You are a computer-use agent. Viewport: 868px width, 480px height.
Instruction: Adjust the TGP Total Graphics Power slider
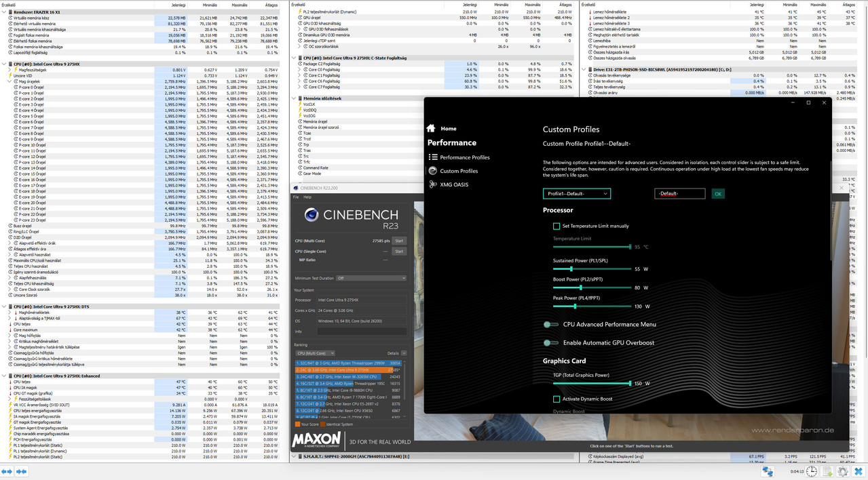(591, 384)
